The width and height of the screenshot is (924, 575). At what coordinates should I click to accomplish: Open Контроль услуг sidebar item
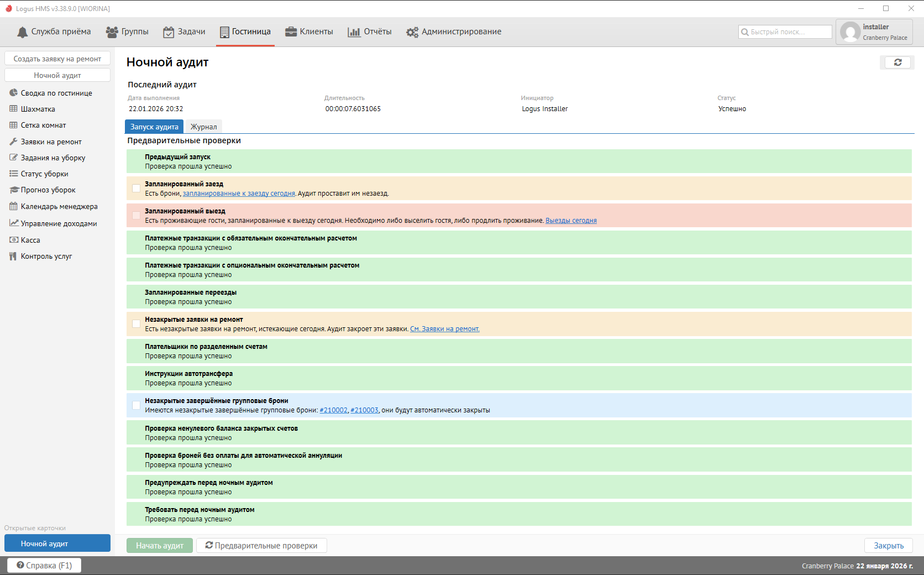(46, 257)
